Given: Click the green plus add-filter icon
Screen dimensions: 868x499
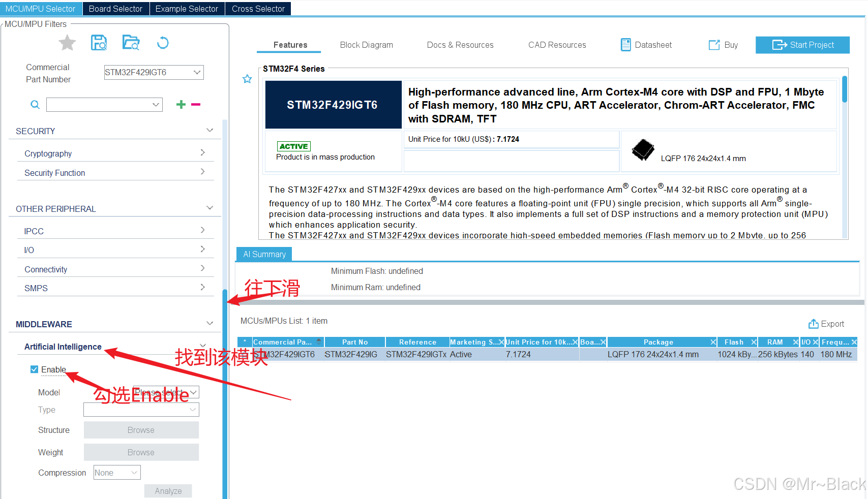Looking at the screenshot, I should pyautogui.click(x=181, y=104).
